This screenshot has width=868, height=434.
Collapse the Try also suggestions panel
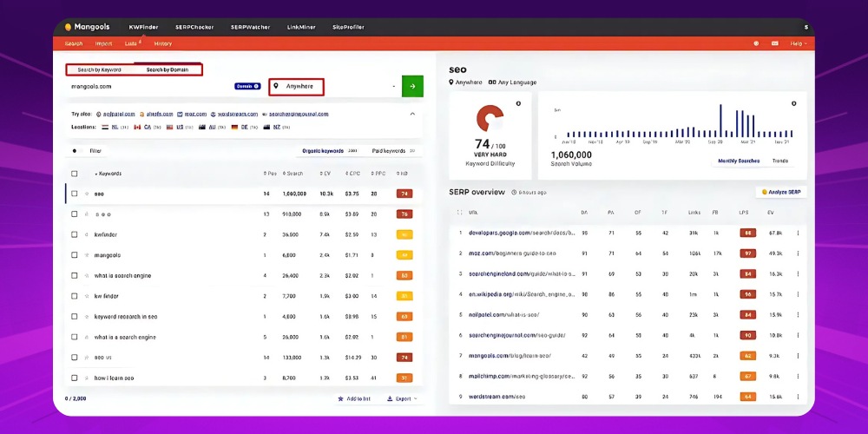(411, 114)
